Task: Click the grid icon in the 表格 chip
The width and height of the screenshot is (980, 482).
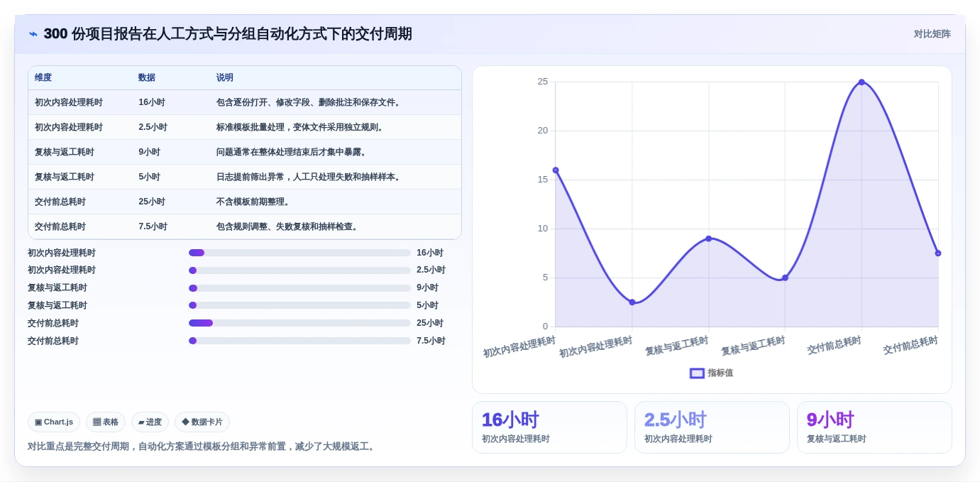Action: pos(97,422)
